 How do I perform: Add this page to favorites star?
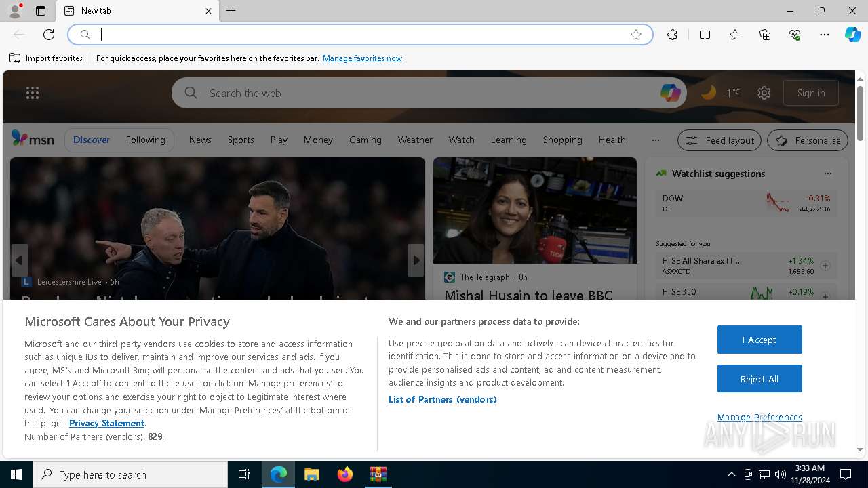coord(636,35)
